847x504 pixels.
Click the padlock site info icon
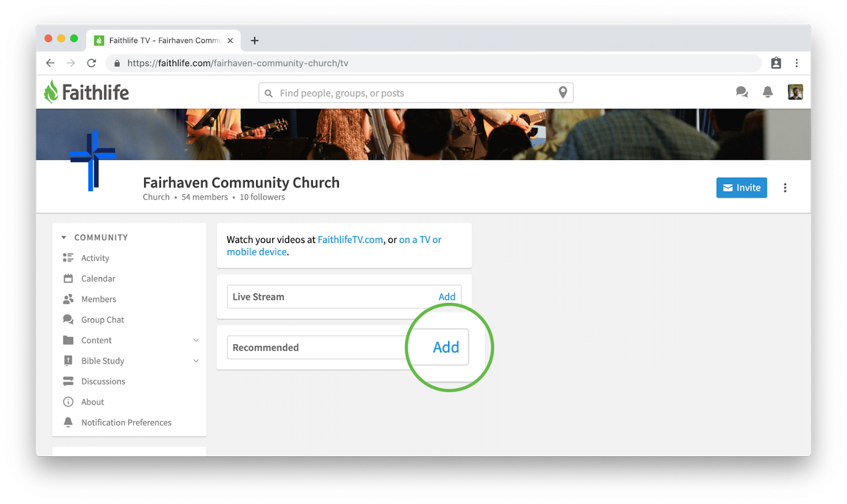(117, 63)
